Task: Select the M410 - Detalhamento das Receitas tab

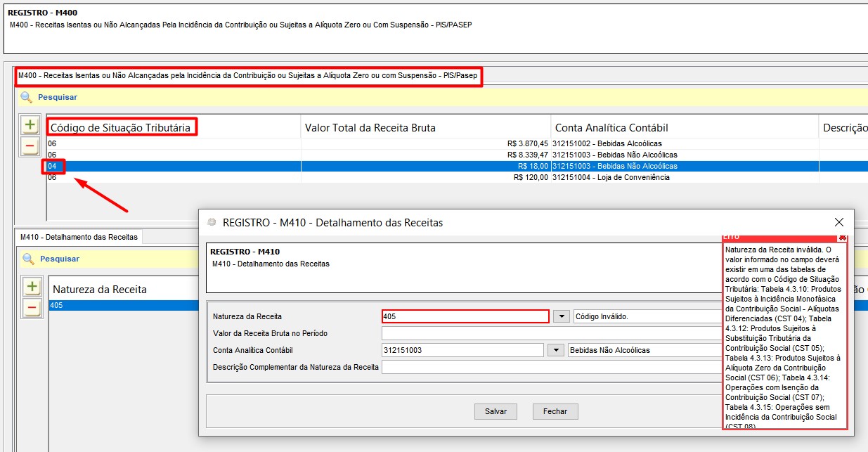Action: click(79, 237)
